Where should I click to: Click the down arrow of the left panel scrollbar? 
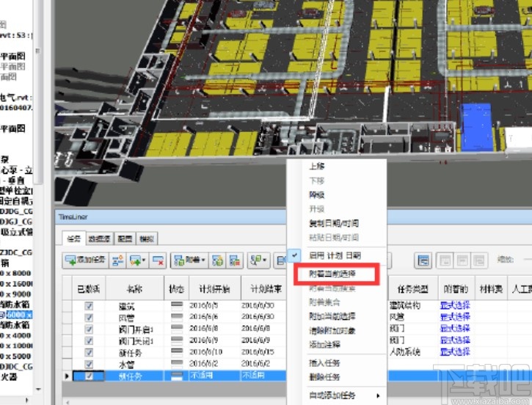[38, 389]
